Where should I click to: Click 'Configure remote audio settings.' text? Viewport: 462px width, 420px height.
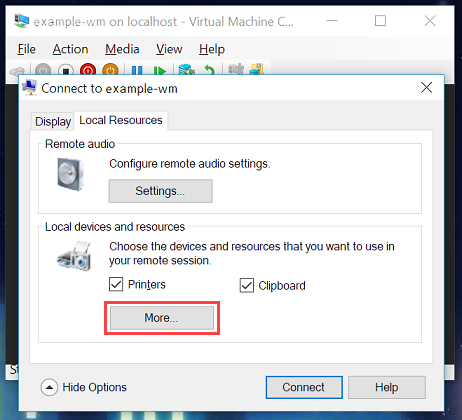point(190,164)
